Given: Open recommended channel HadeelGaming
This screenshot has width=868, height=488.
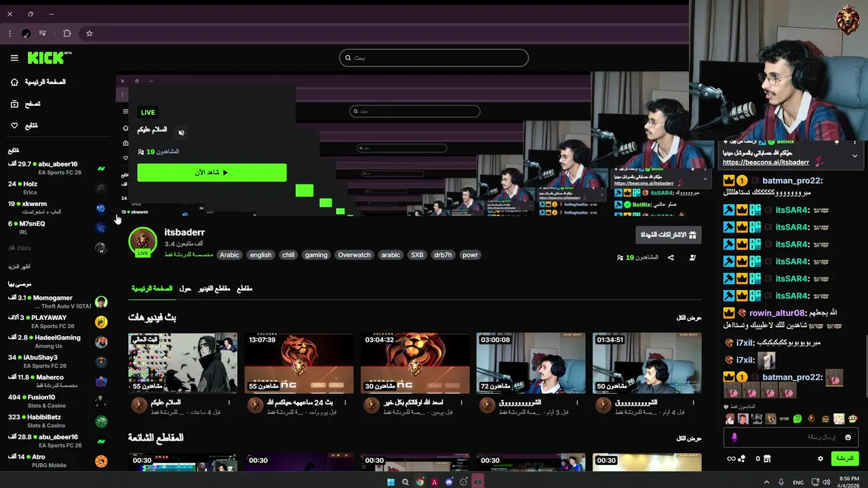Looking at the screenshot, I should tap(58, 341).
